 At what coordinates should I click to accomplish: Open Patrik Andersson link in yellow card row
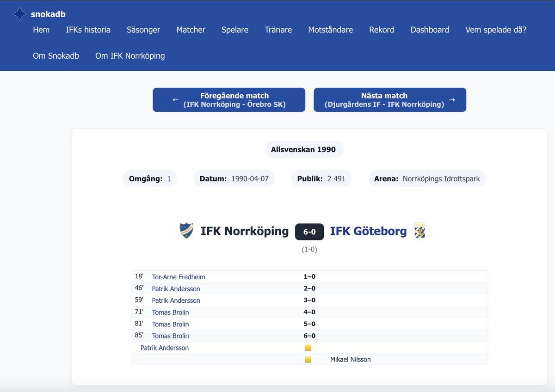165,348
